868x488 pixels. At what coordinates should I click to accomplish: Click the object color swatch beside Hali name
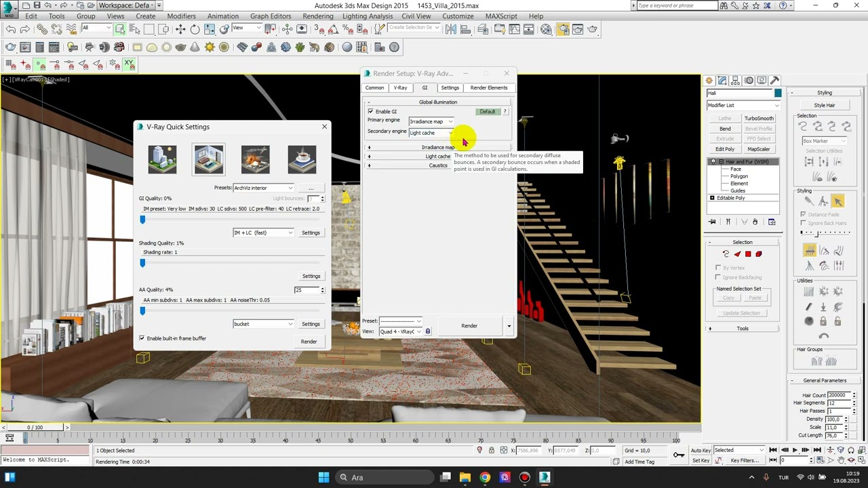coord(778,93)
